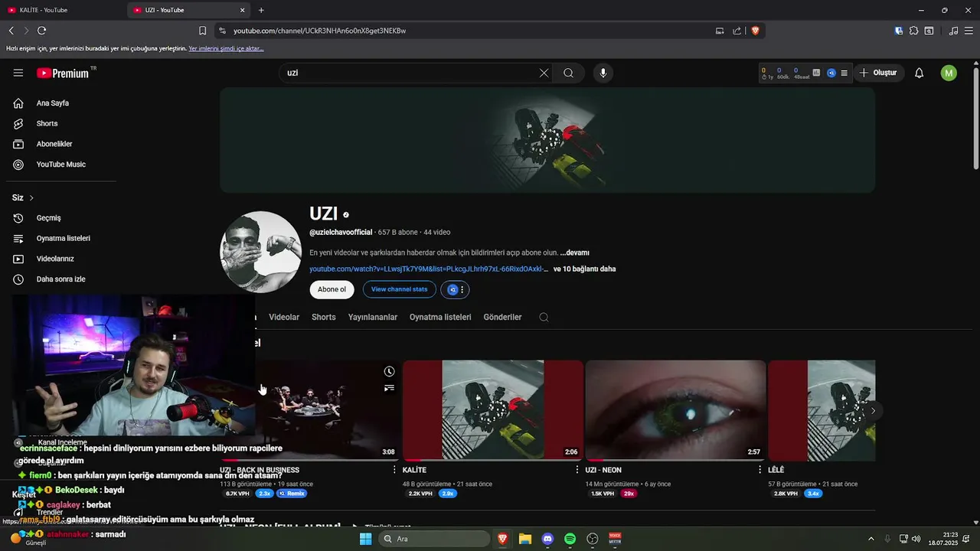Open options for UZI - BACK IN BUSINESS video
Image resolution: width=980 pixels, height=551 pixels.
pyautogui.click(x=394, y=470)
